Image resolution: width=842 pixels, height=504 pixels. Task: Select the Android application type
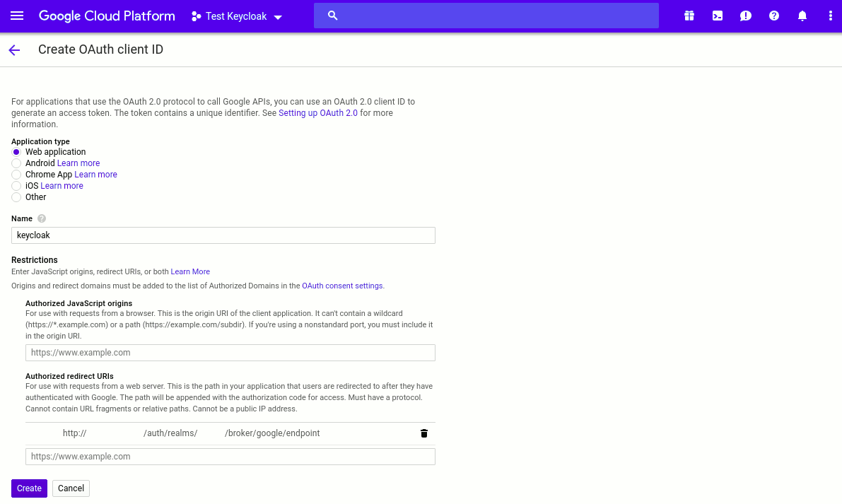tap(16, 163)
